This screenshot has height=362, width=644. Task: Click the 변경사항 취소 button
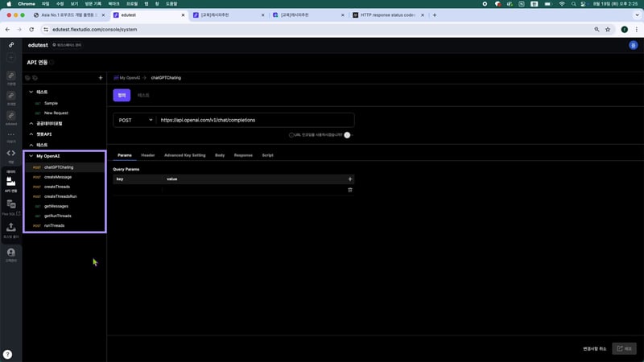[x=595, y=348]
